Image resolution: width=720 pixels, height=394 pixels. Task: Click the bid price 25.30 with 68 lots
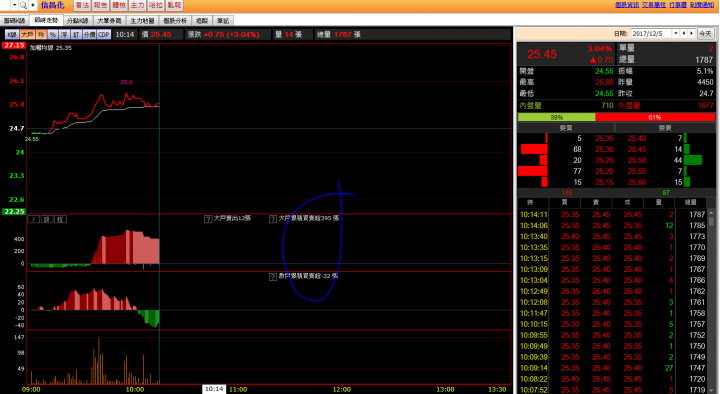pyautogui.click(x=604, y=149)
